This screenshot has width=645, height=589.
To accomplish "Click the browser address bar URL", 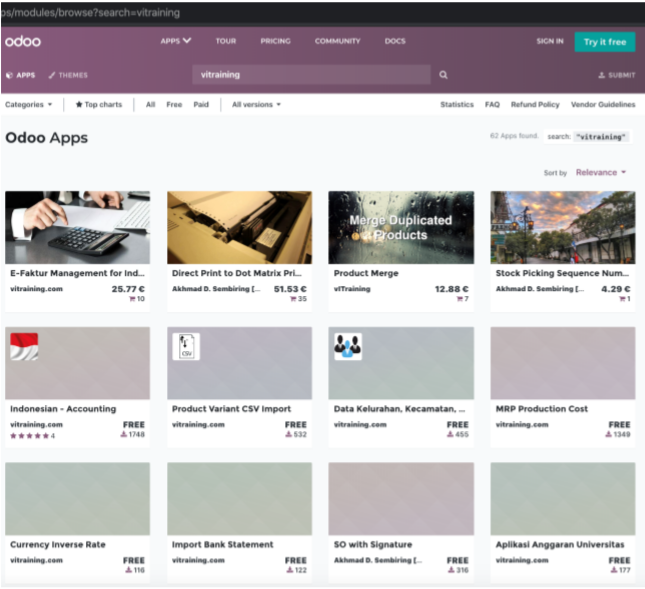I will click(90, 13).
